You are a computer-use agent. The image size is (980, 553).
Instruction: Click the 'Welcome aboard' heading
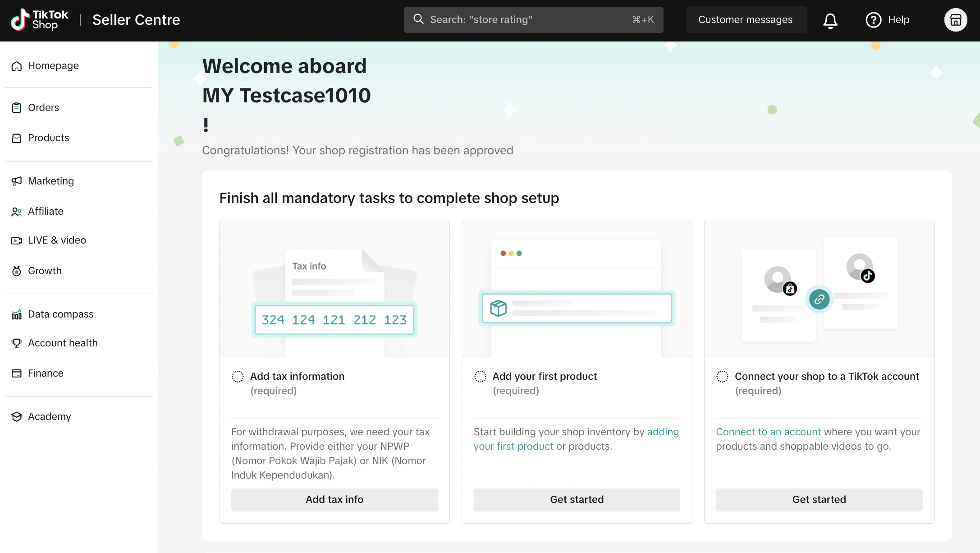click(x=284, y=66)
